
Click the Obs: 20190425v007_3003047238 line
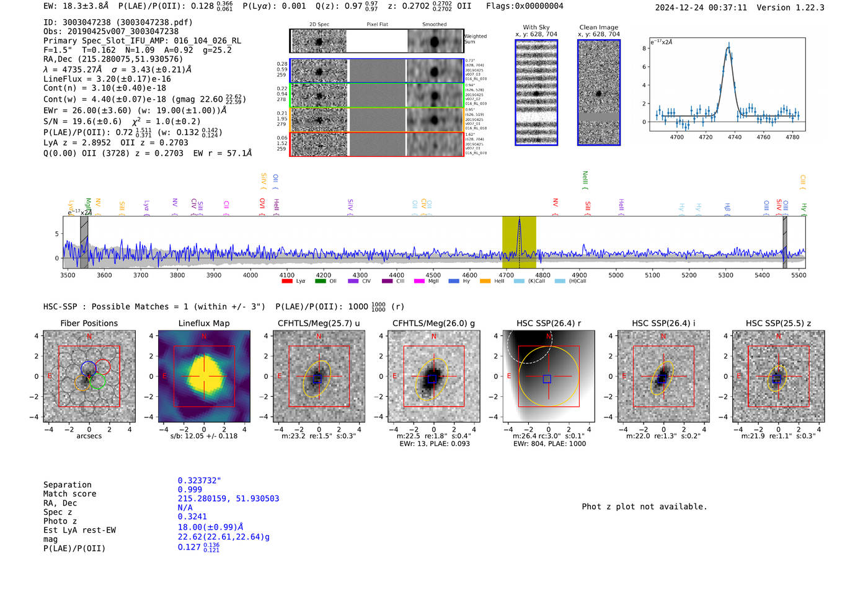[111, 31]
